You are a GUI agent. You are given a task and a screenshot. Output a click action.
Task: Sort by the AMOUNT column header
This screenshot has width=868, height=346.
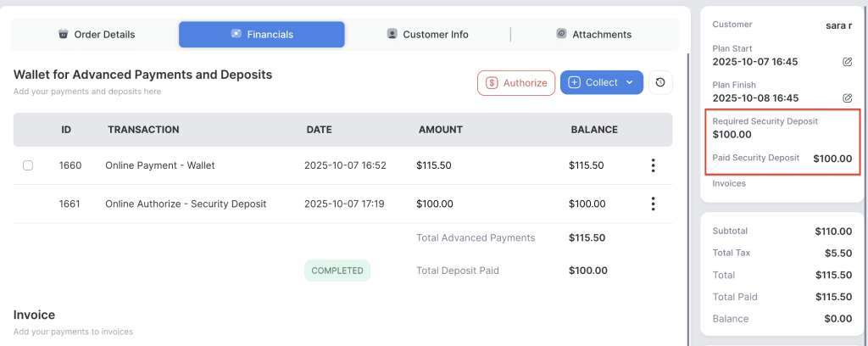pyautogui.click(x=440, y=130)
